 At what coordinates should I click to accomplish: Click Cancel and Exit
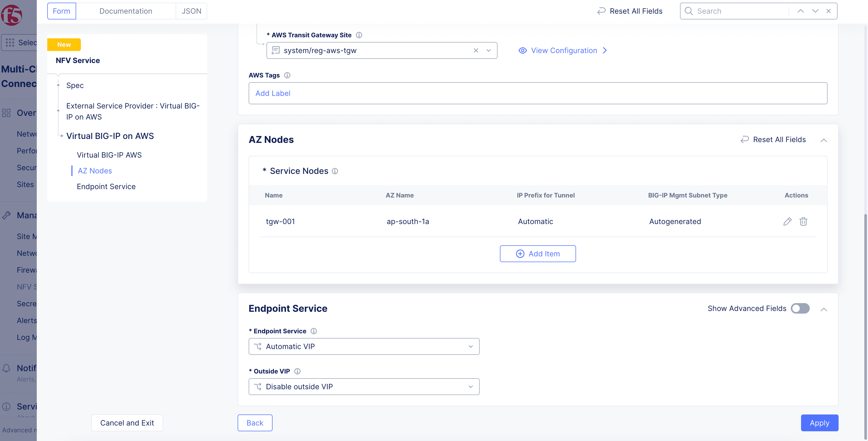[127, 423]
